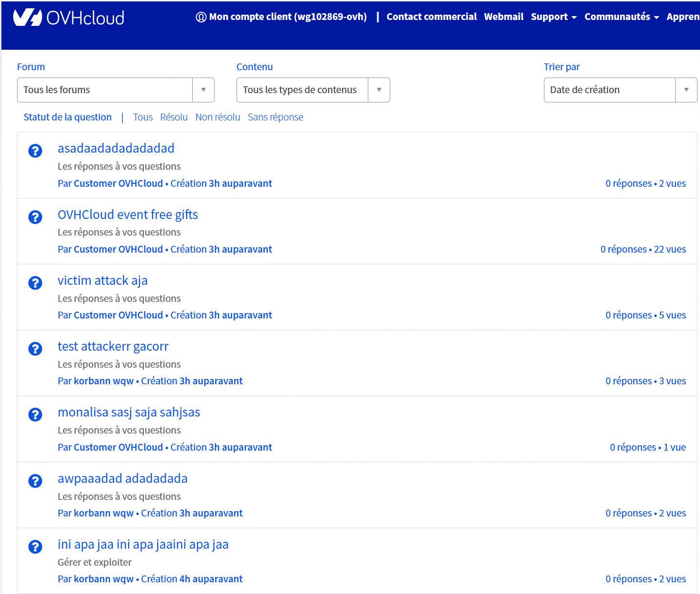
Task: Open Mon compte client account link
Action: (x=281, y=17)
